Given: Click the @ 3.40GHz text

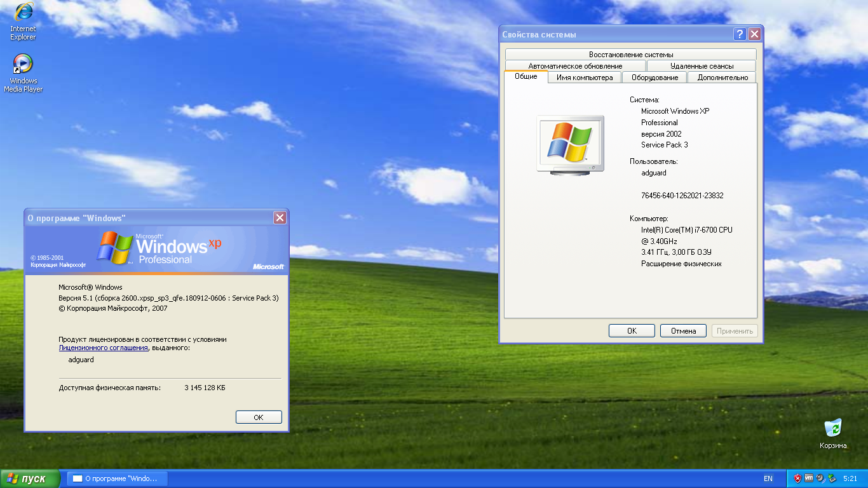Looking at the screenshot, I should (659, 241).
